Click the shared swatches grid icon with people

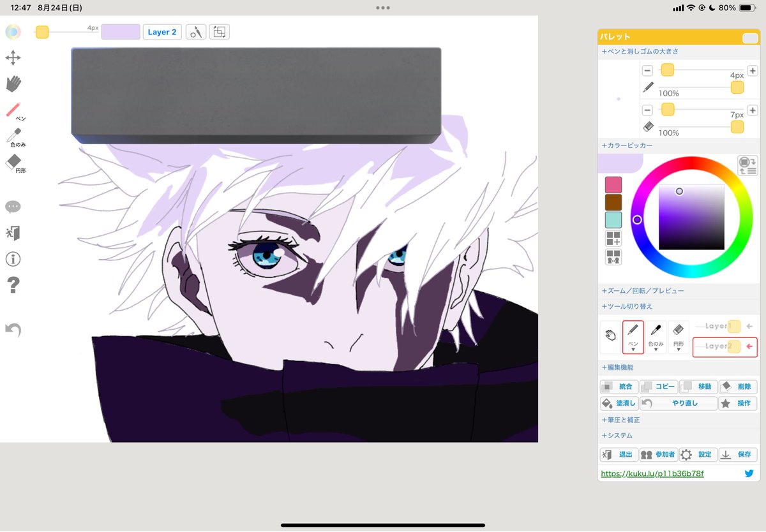tap(613, 256)
